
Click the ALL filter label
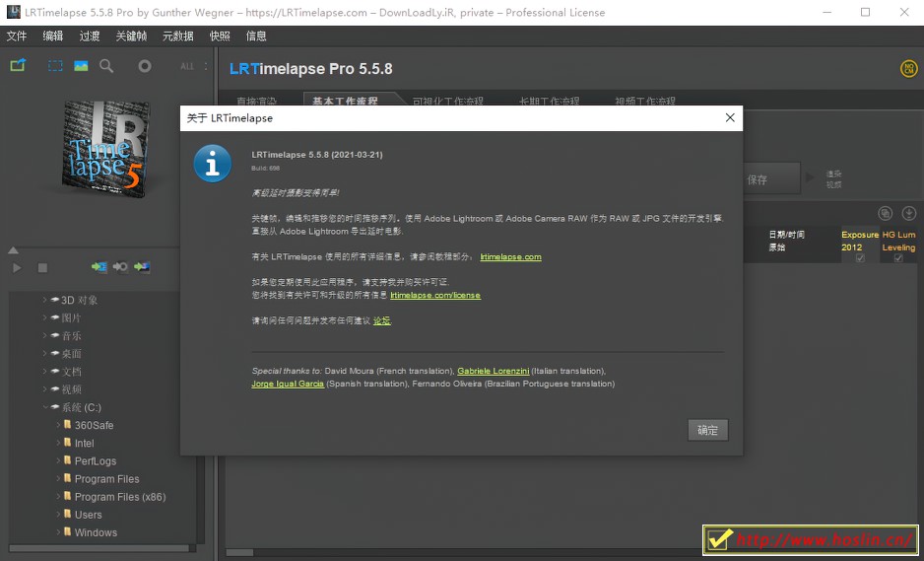pos(187,66)
